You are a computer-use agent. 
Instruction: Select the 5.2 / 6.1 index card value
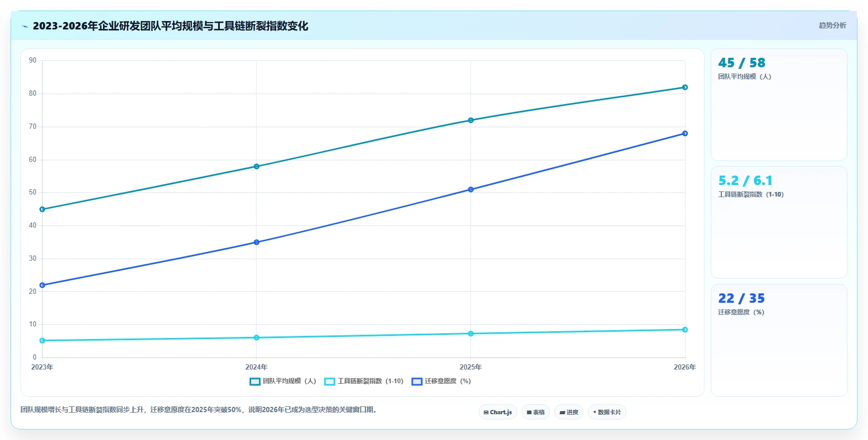pos(746,181)
